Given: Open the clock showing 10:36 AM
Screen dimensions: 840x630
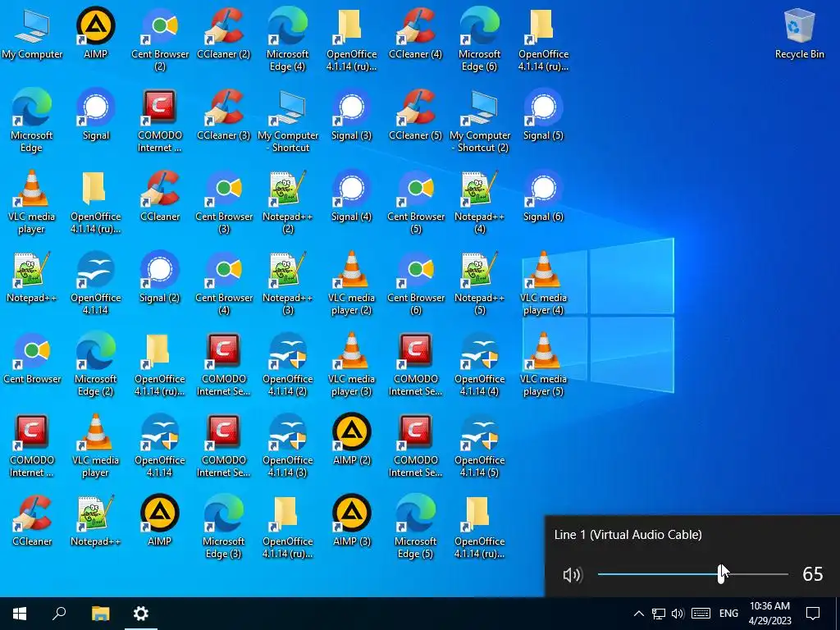Looking at the screenshot, I should (x=769, y=614).
